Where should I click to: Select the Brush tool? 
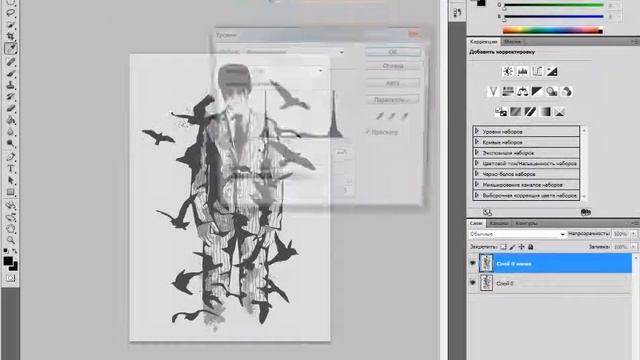pos(11,73)
